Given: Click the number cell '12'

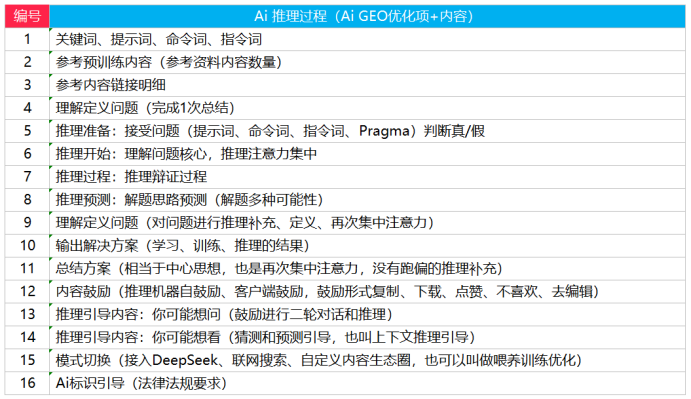Looking at the screenshot, I should tap(27, 291).
